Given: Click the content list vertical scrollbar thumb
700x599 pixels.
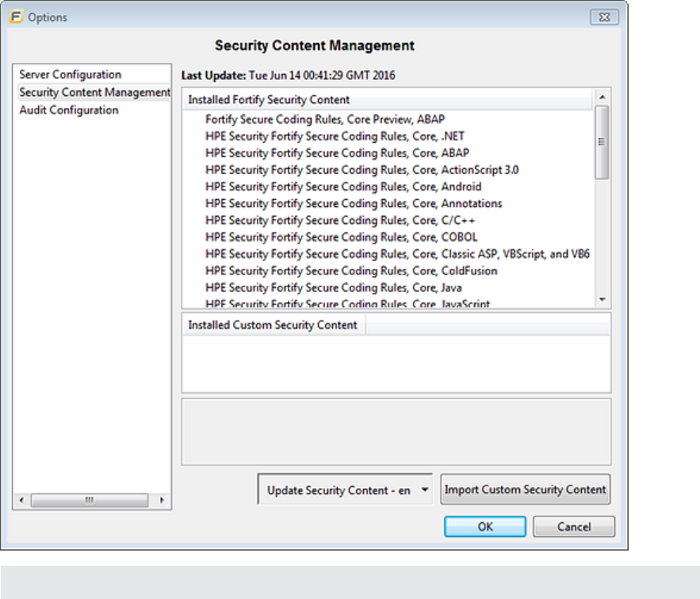Looking at the screenshot, I should tap(602, 142).
